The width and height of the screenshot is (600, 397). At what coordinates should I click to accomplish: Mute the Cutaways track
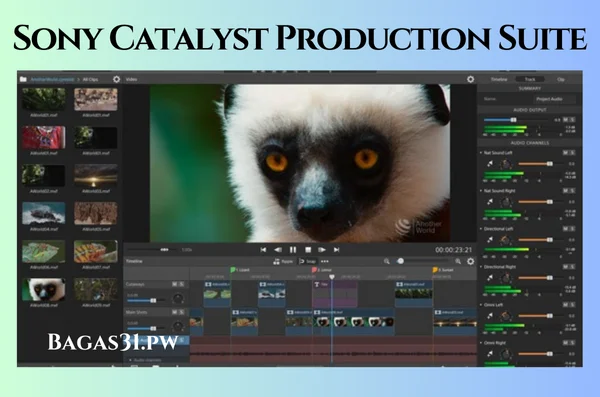pos(174,284)
